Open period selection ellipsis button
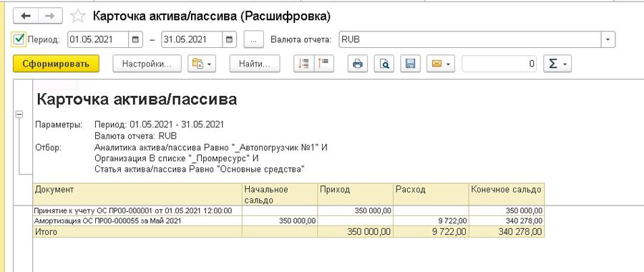Image resolution: width=644 pixels, height=272 pixels. 253,40
